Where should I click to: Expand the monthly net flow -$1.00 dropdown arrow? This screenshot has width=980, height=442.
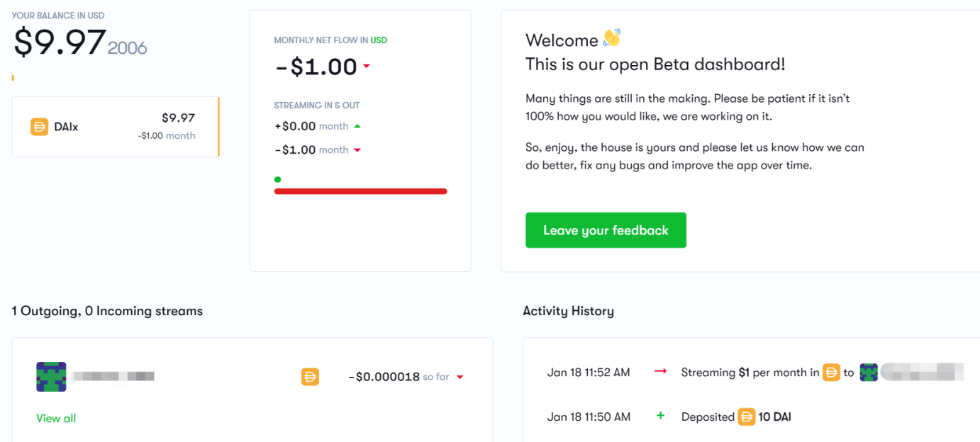[x=367, y=67]
